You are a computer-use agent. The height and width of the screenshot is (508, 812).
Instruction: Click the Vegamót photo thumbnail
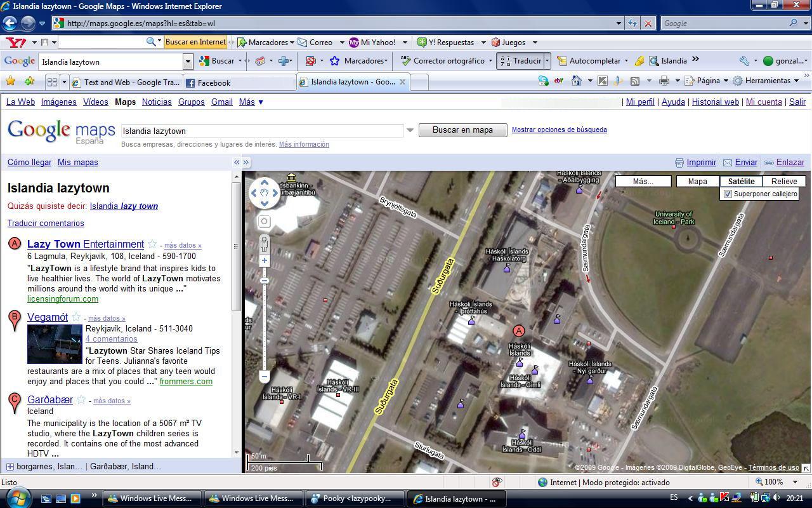(55, 344)
